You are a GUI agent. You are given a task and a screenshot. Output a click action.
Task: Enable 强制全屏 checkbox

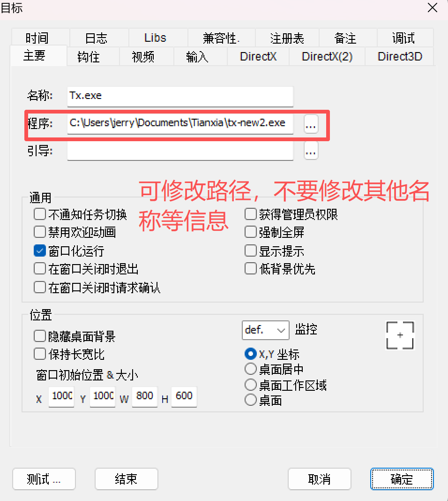coord(251,232)
